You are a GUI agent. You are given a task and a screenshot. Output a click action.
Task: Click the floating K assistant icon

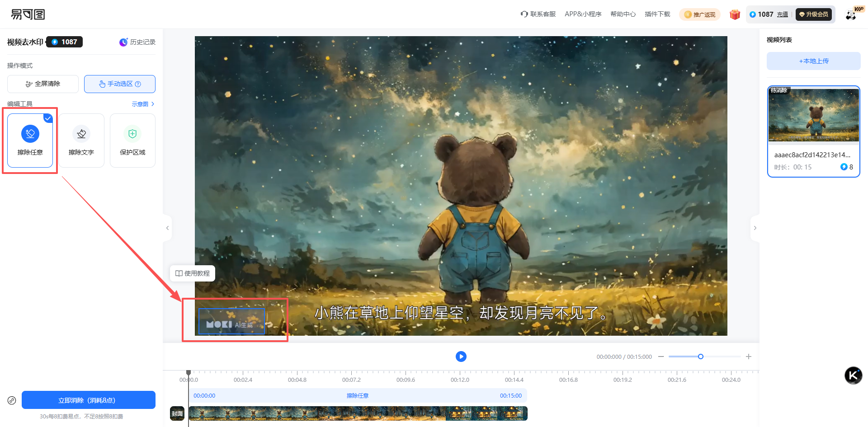coord(854,375)
